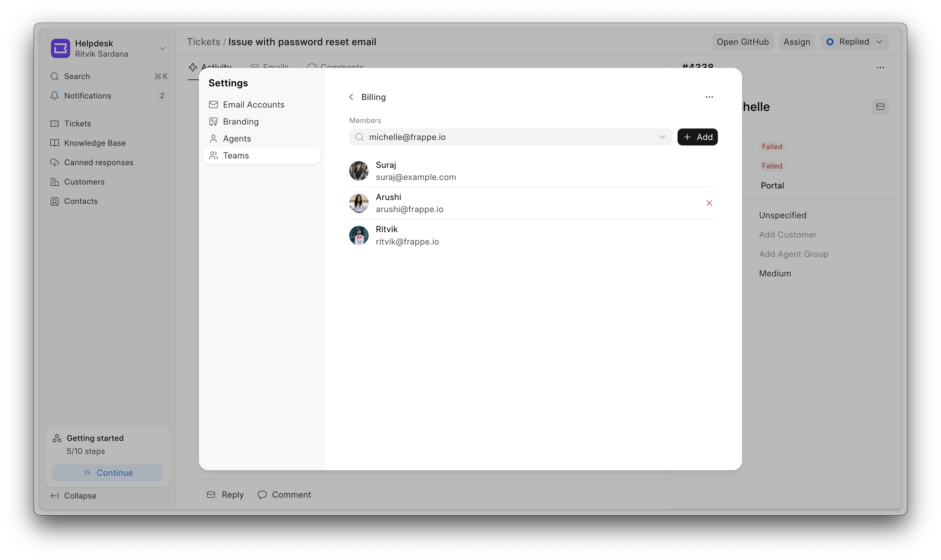
Task: Switch to the Comments tab
Action: click(336, 67)
